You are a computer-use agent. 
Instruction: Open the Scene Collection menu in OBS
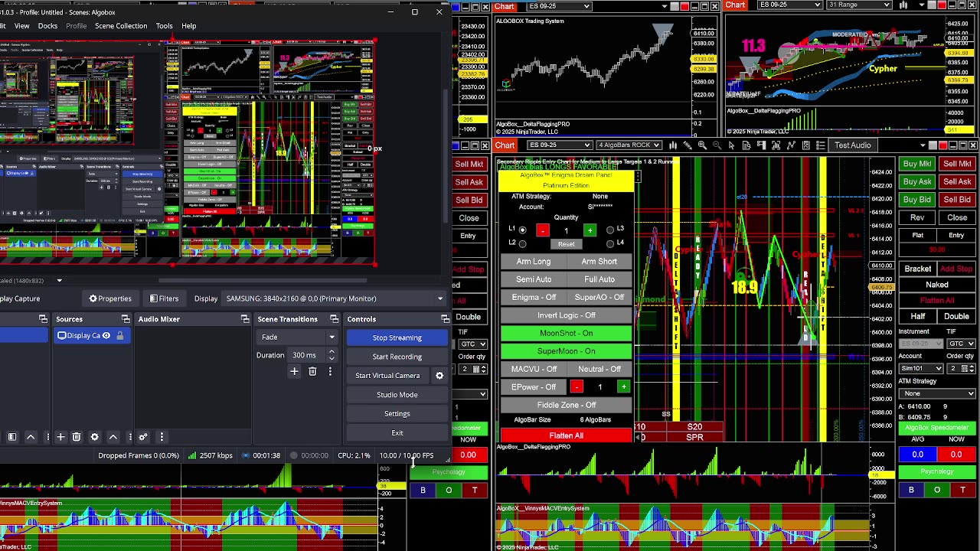[121, 26]
